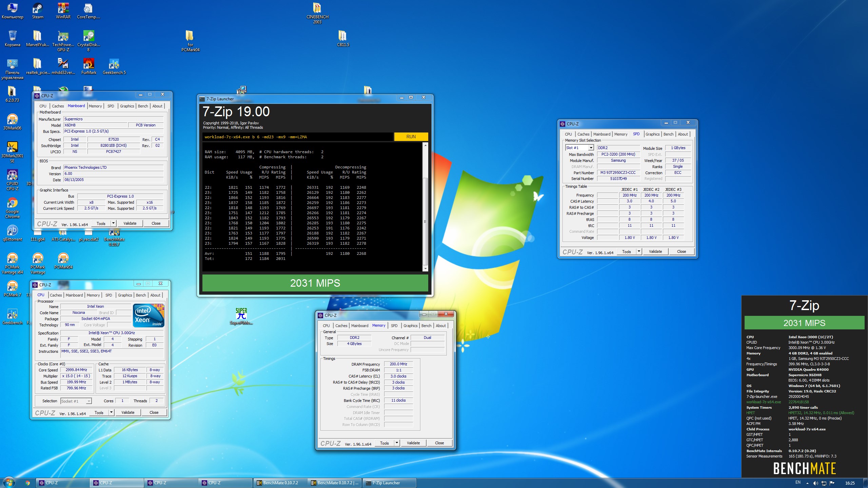Open About tab in SPD CPU-Z window

click(683, 134)
